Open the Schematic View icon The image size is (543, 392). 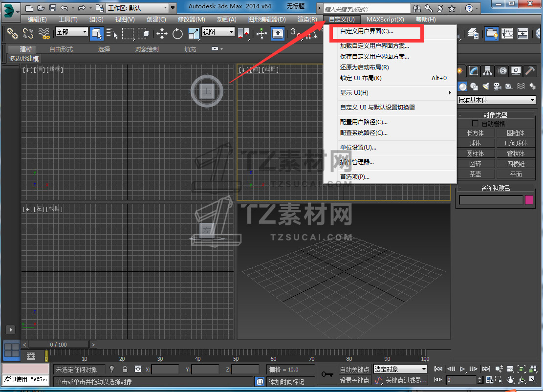tap(523, 34)
